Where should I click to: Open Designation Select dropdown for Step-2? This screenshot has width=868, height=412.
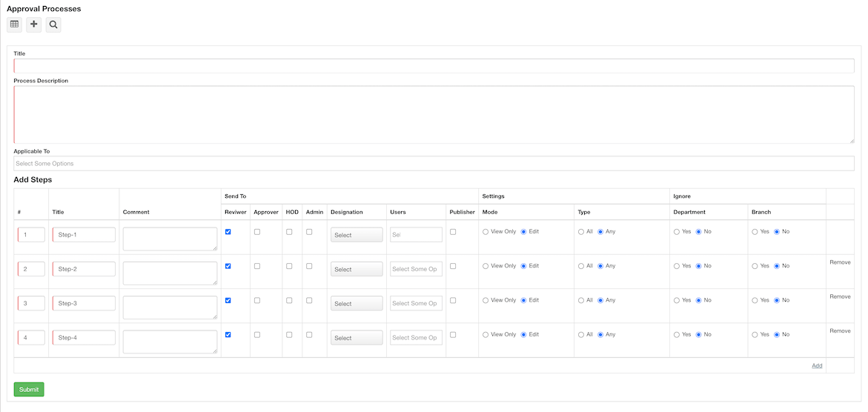[357, 269]
